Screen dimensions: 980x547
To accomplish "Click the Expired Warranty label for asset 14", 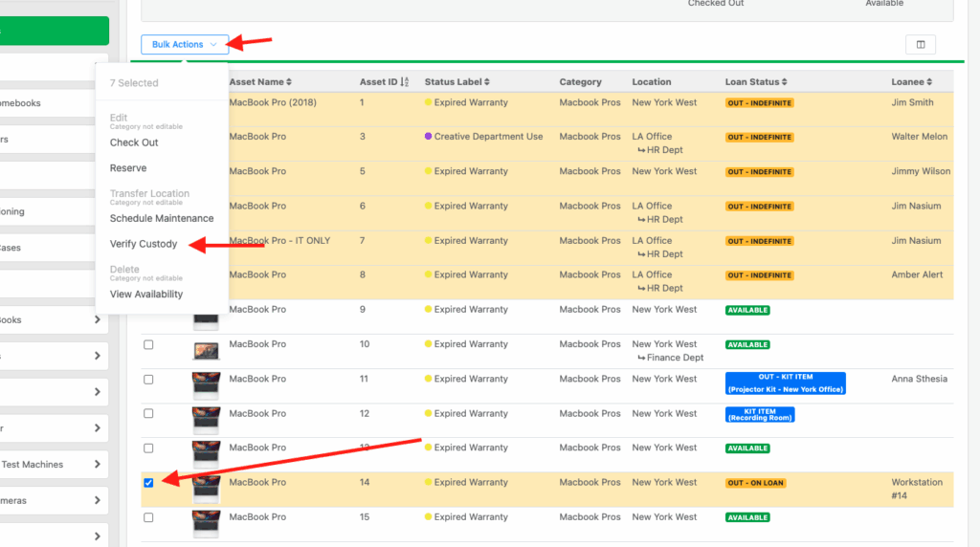I will tap(471, 483).
